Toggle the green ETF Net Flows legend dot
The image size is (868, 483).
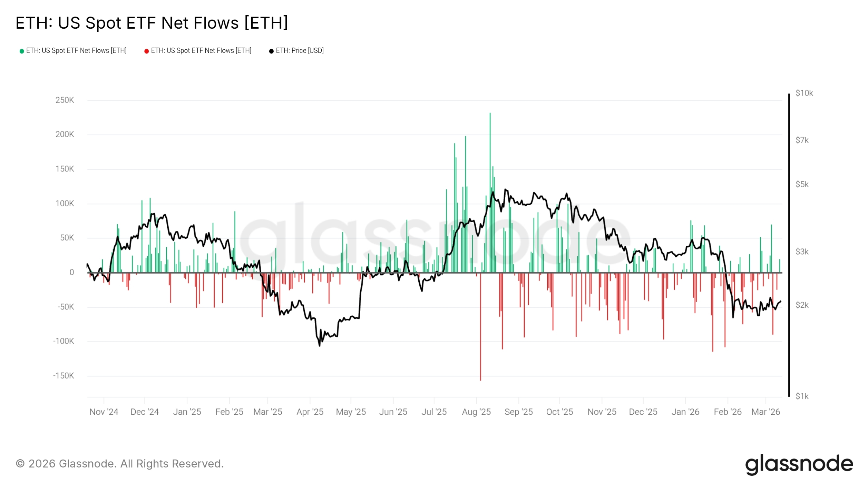click(22, 51)
